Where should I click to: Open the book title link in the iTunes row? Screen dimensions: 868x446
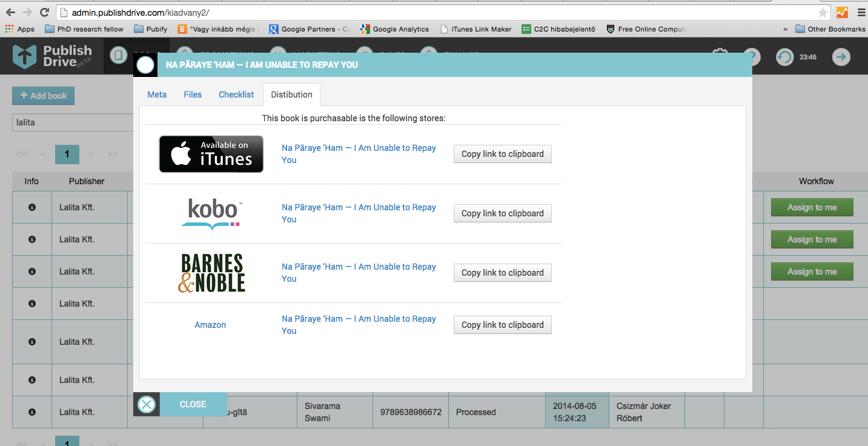(359, 154)
